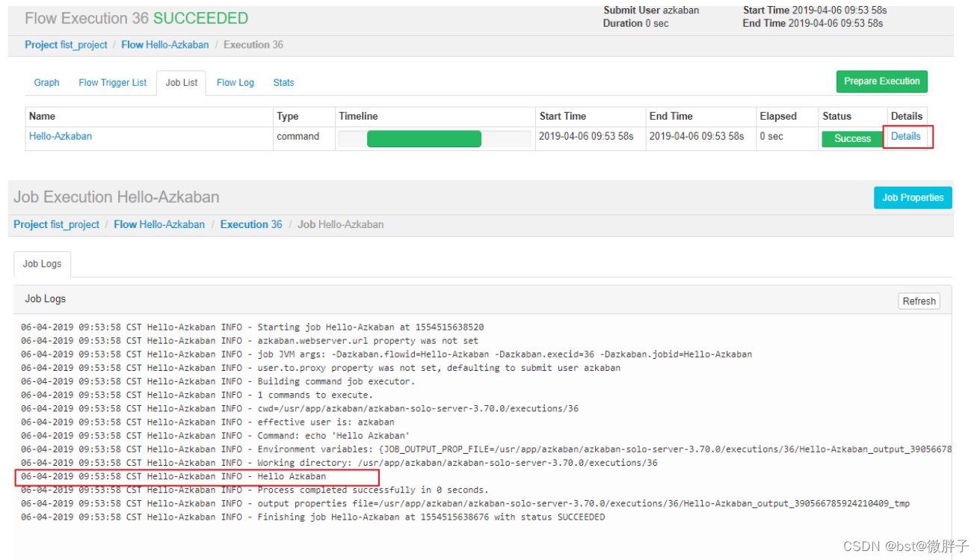980x560 pixels.
Task: Open Job Properties
Action: pos(913,197)
